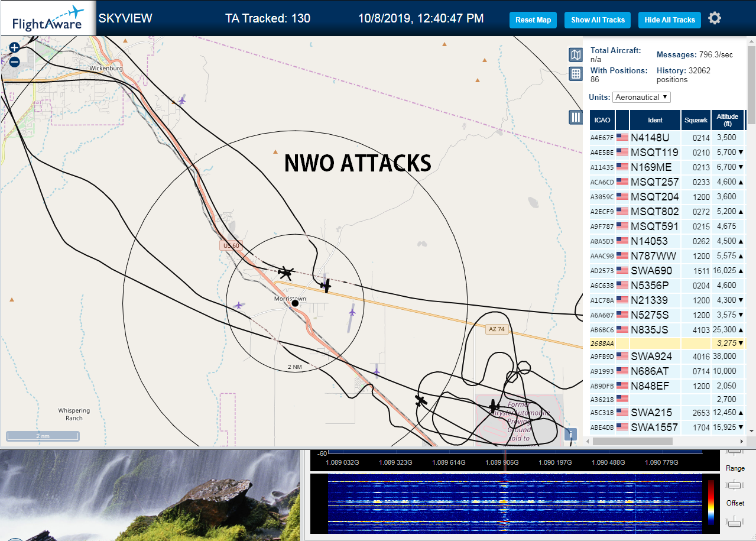Select the MSQT257 aircraft row
This screenshot has width=756, height=541.
click(668, 182)
